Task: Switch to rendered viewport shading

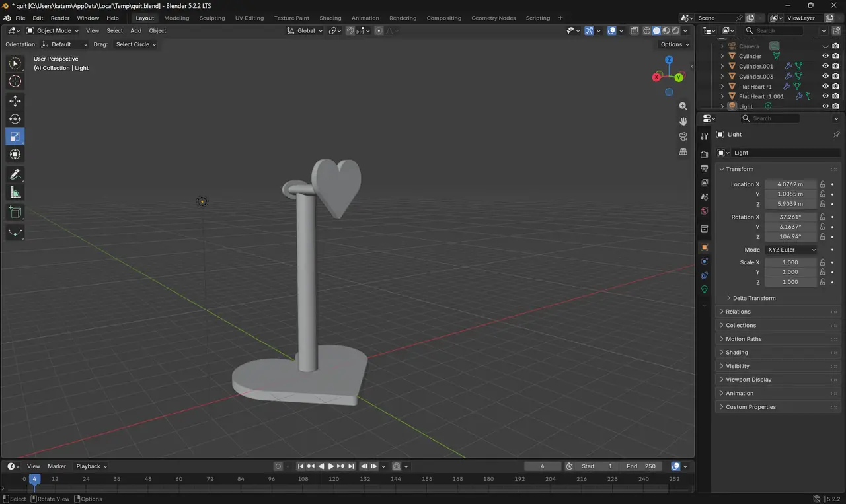Action: pos(675,30)
